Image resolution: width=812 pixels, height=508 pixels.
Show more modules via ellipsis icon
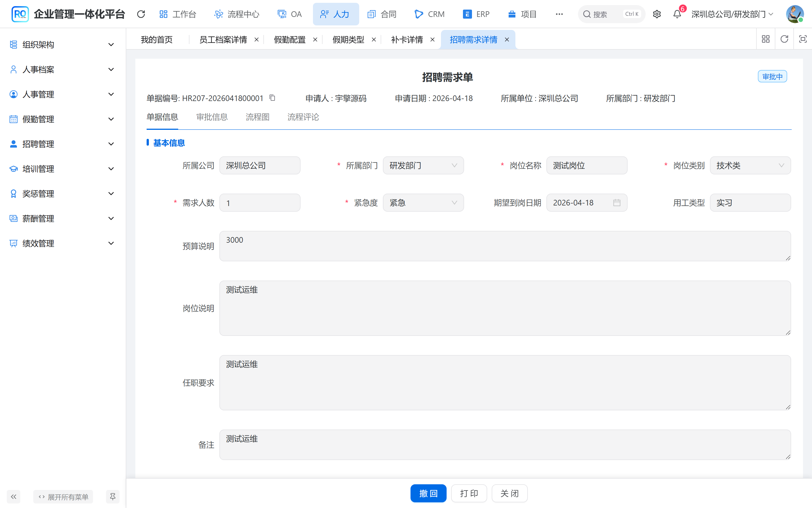coord(559,14)
